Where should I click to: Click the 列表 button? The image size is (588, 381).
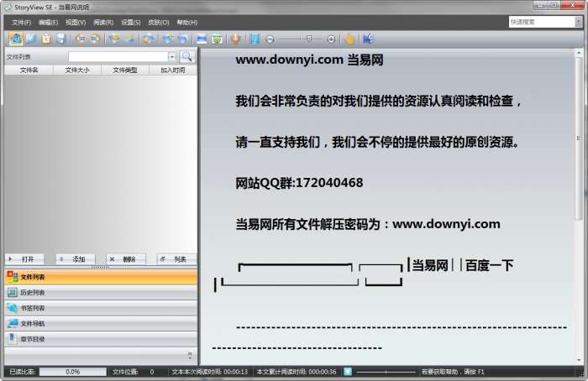point(176,258)
